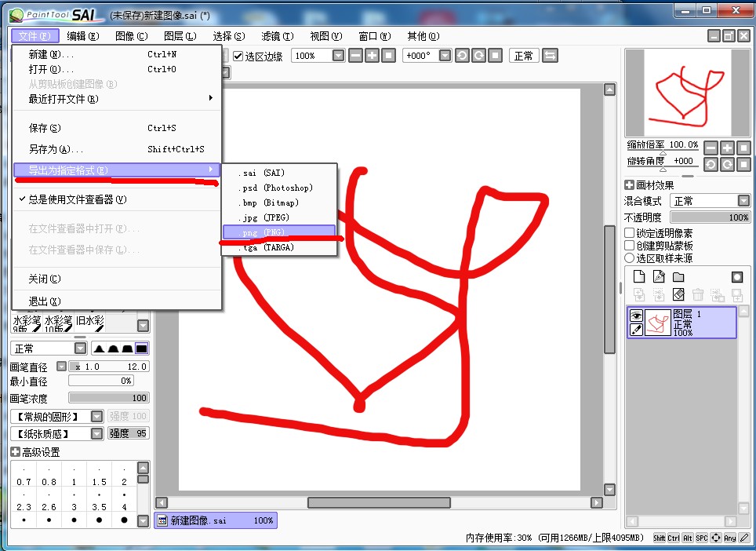Choose 保存 in the file menu
Viewport: 756px width, 551px height.
pos(117,128)
